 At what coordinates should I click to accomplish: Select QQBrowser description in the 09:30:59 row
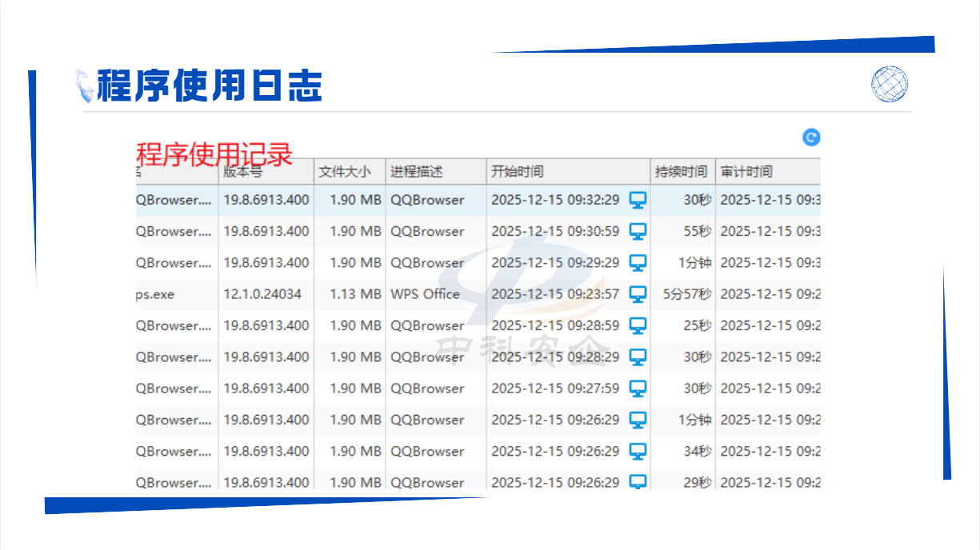pos(427,231)
